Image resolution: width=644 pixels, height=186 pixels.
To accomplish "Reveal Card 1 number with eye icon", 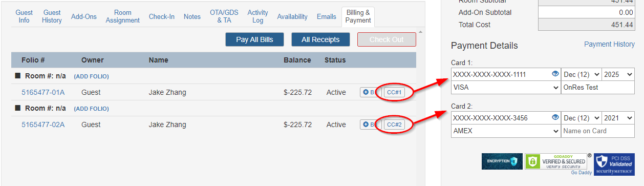I will pos(555,74).
